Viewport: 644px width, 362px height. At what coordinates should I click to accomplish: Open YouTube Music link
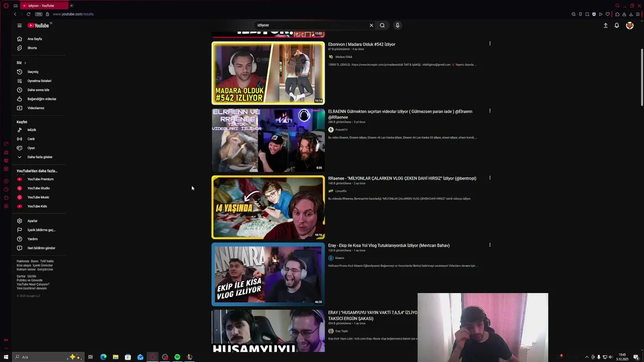click(x=38, y=197)
